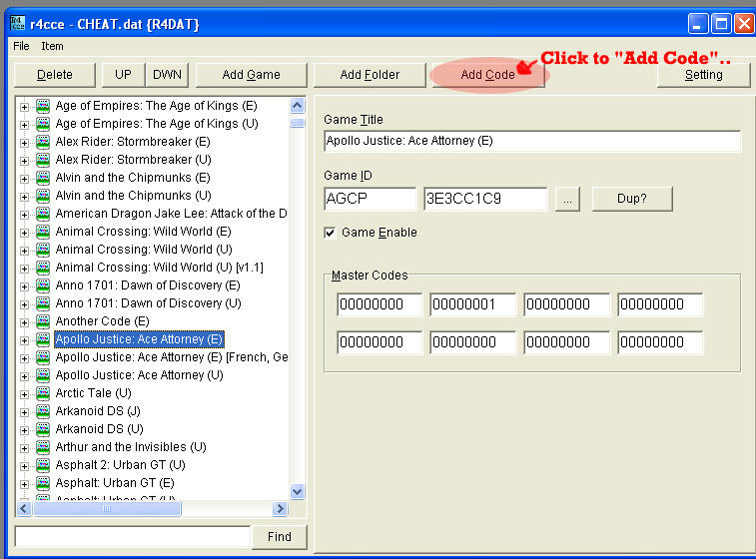Expand the selected Apollo Justice: Ace Attorney (E) node

click(x=24, y=340)
